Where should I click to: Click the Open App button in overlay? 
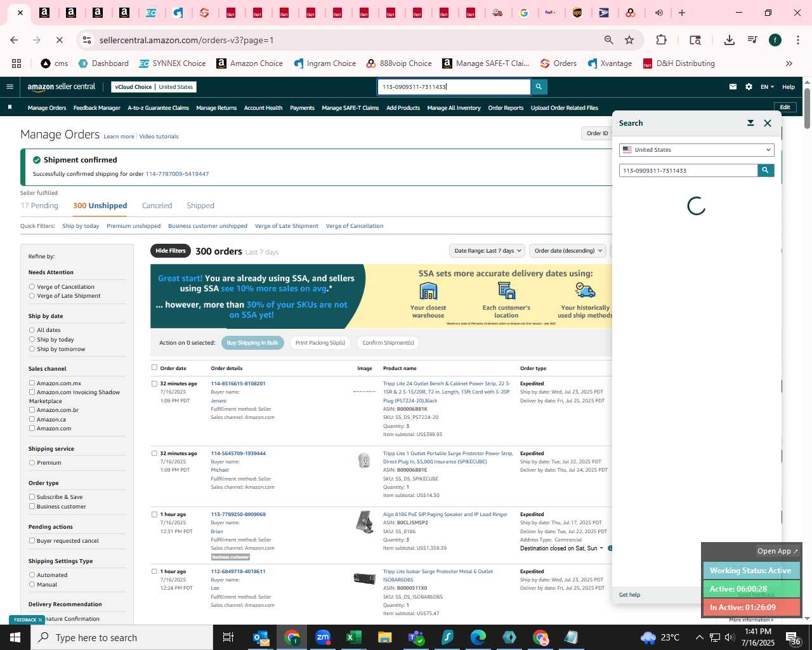[x=778, y=551]
